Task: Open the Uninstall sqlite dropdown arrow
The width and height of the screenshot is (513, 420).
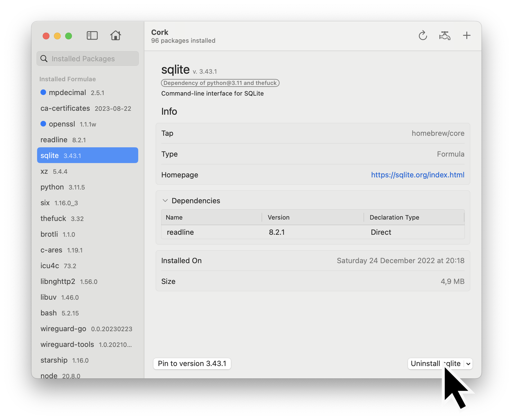Action: (x=468, y=364)
